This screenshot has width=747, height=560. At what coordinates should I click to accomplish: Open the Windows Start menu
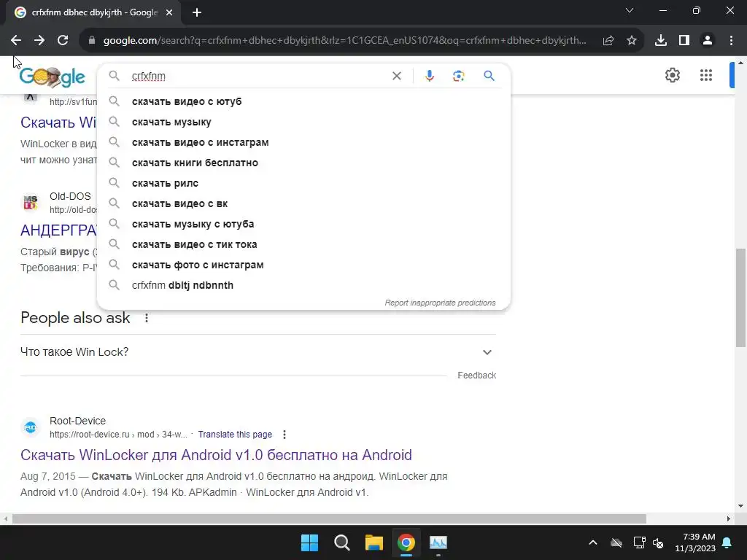(309, 542)
